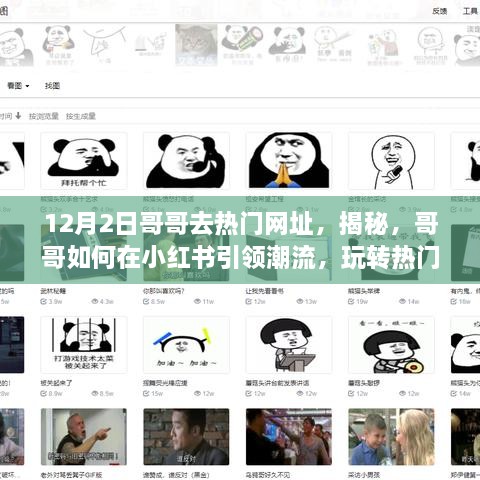Toggle the 时间 sort direction arrow

pos(18,116)
